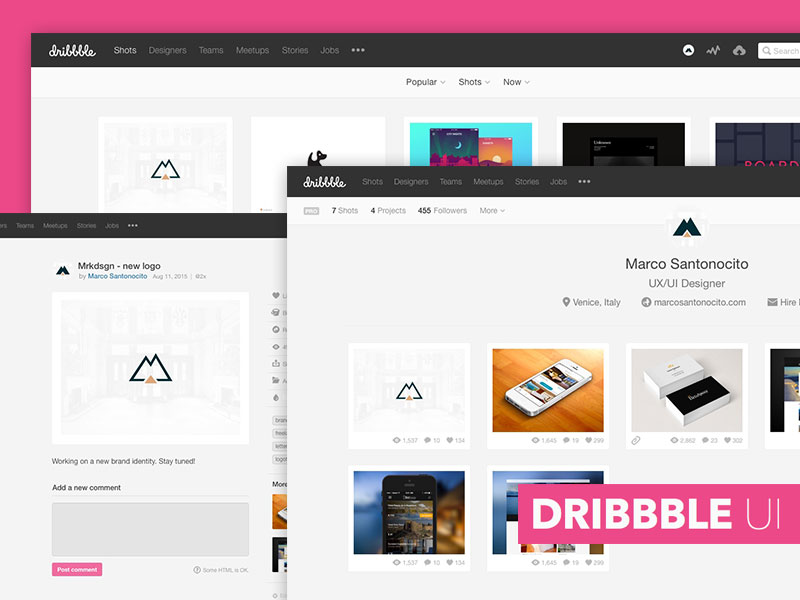800x600 pixels.
Task: Click the dribbble logo in the back window
Action: 72,51
